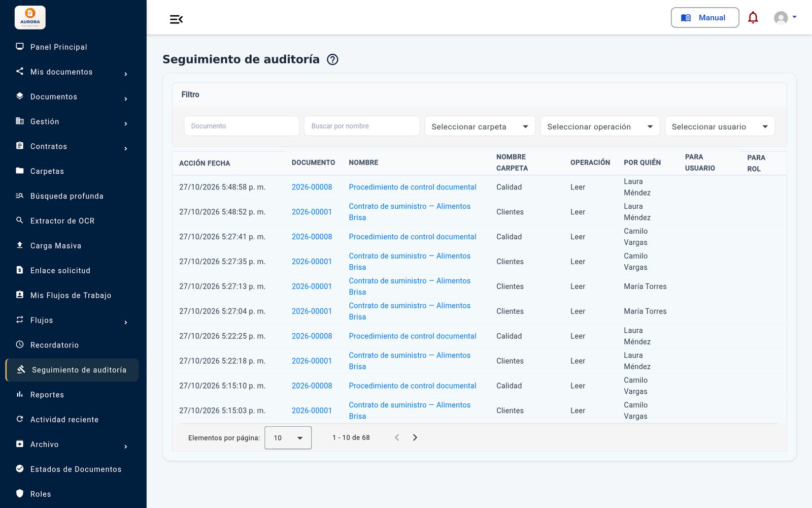Click the Actividad reciente refresh icon
Viewport: 812px width, 508px height.
click(20, 419)
